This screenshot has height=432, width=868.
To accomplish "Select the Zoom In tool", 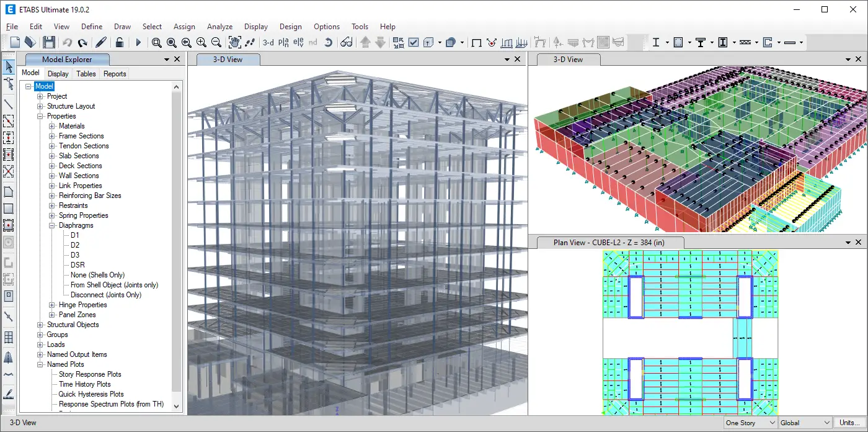I will [201, 42].
